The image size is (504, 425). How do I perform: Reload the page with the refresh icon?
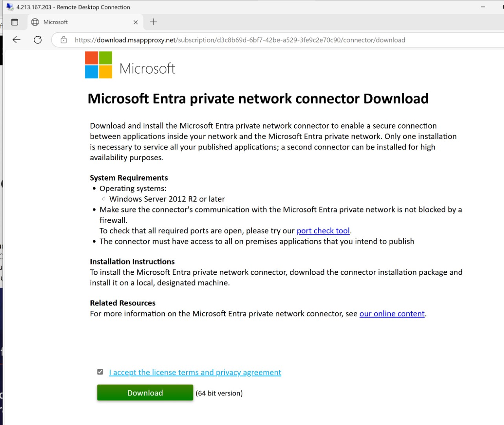(38, 40)
